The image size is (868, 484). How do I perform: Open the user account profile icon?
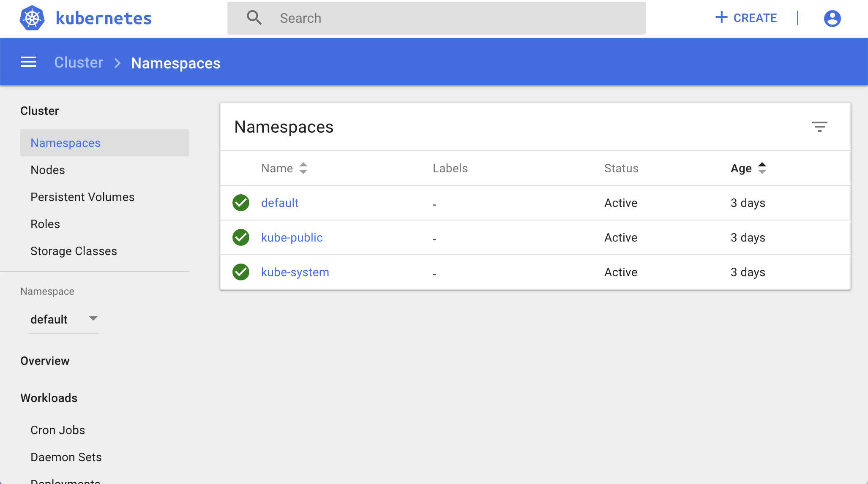click(832, 18)
